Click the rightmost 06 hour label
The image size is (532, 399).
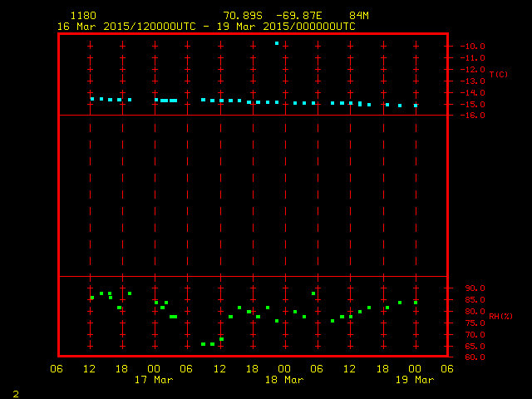tap(447, 368)
